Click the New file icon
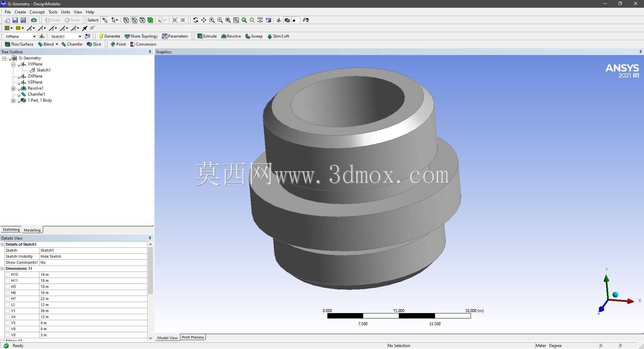 7,20
